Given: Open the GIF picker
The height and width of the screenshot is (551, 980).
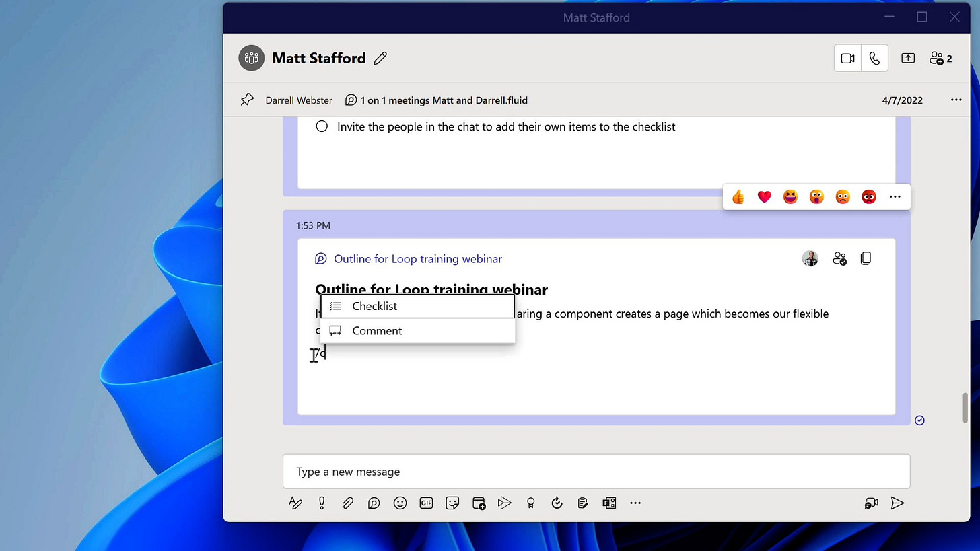Looking at the screenshot, I should pyautogui.click(x=426, y=503).
